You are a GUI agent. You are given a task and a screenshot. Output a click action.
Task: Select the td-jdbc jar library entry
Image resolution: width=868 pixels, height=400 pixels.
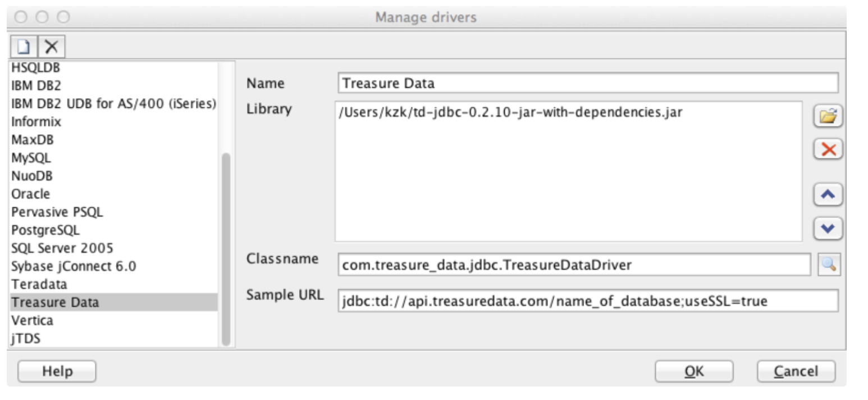[x=510, y=112]
